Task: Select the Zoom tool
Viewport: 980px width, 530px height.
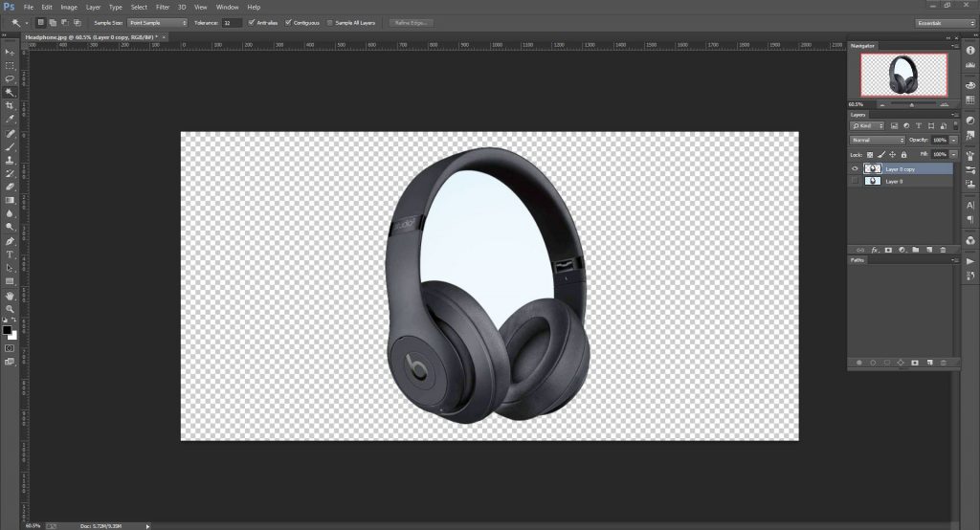Action: tap(10, 309)
